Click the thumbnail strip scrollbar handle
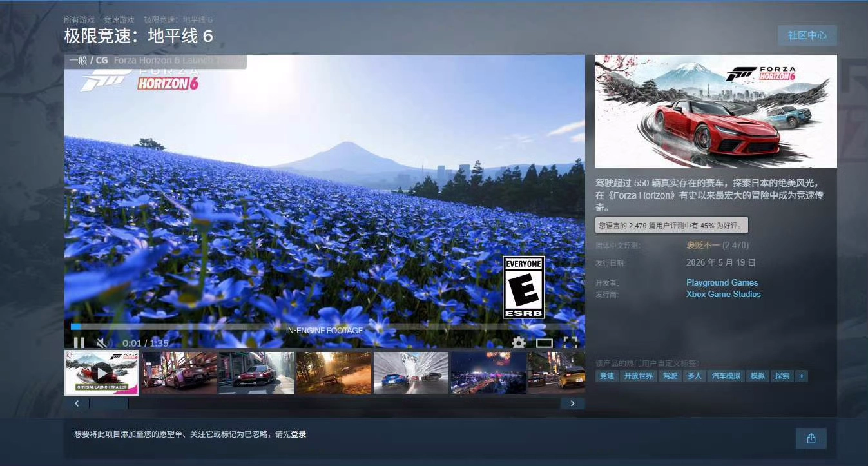Screen dimensions: 868x466 click(x=109, y=403)
